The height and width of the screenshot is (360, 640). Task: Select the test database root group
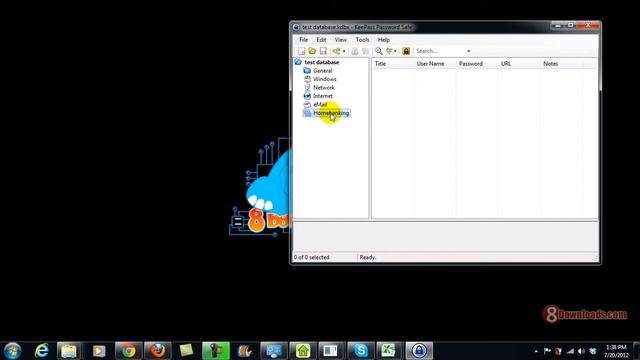pyautogui.click(x=322, y=62)
